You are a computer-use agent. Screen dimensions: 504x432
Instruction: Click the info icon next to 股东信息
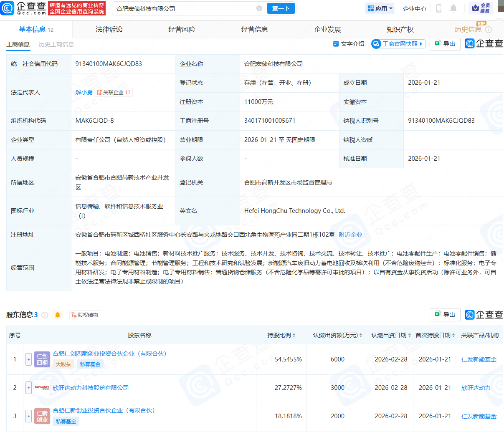[x=45, y=315]
